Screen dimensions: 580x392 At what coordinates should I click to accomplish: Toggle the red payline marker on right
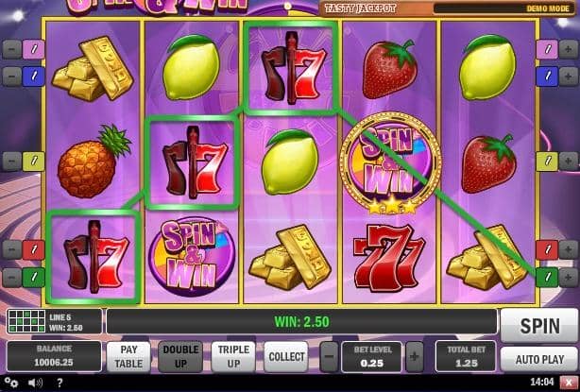click(x=547, y=249)
